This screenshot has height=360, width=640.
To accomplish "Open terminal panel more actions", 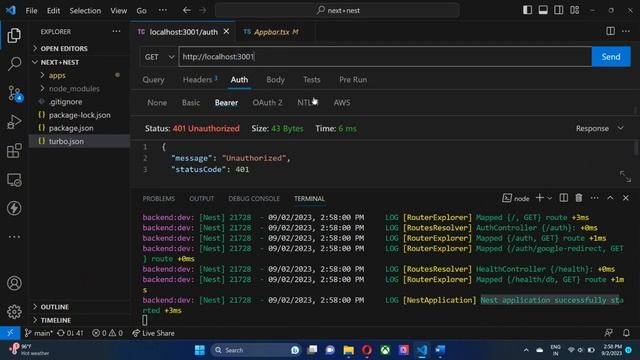I will 594,198.
